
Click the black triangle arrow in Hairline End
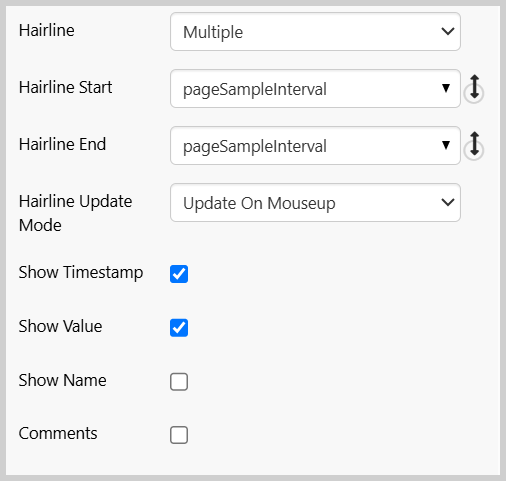(446, 145)
